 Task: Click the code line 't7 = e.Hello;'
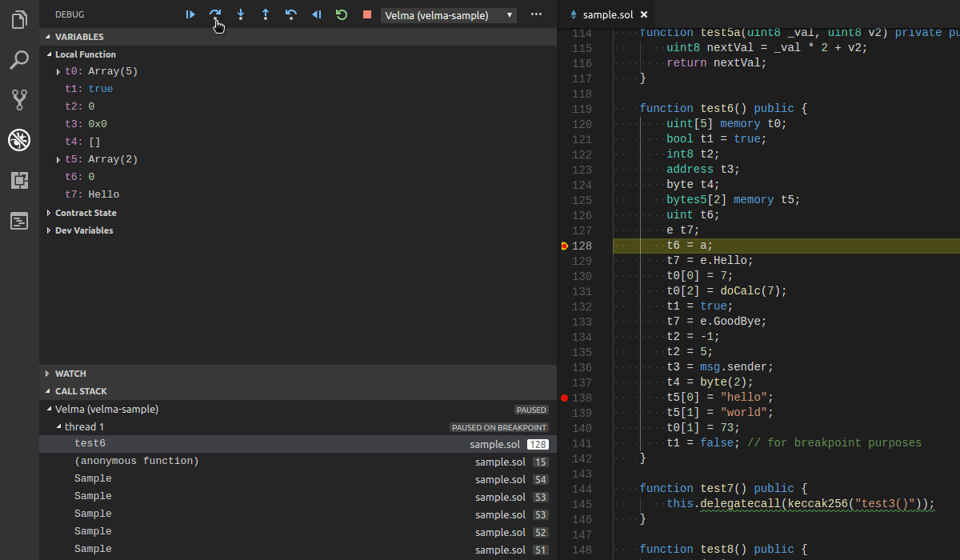pyautogui.click(x=710, y=261)
